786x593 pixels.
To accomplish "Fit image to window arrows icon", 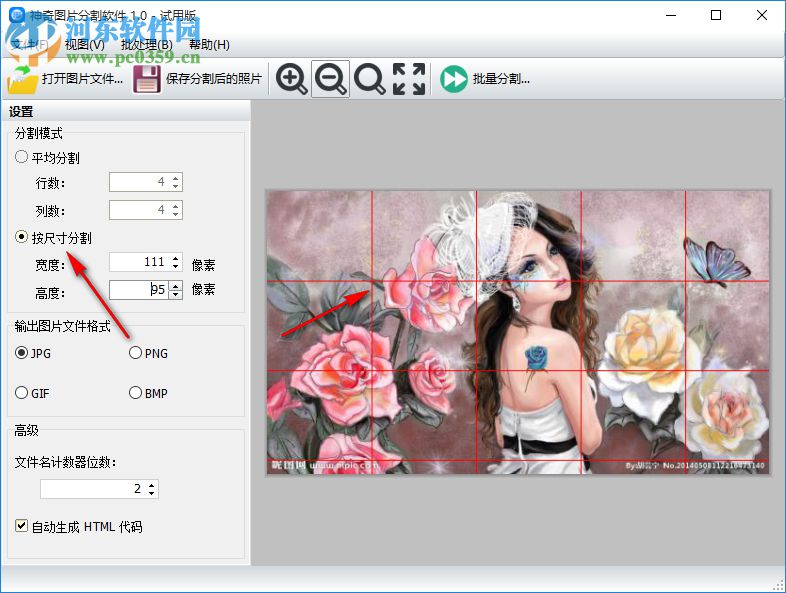I will tap(409, 79).
